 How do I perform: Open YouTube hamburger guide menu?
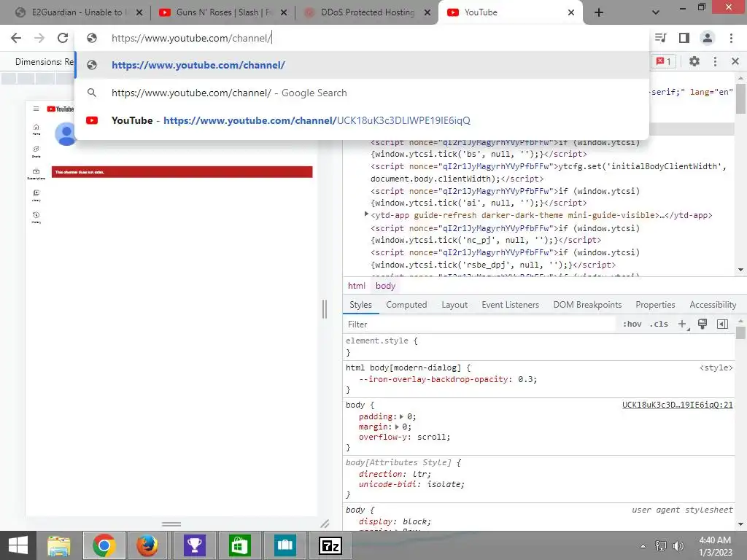[x=36, y=109]
